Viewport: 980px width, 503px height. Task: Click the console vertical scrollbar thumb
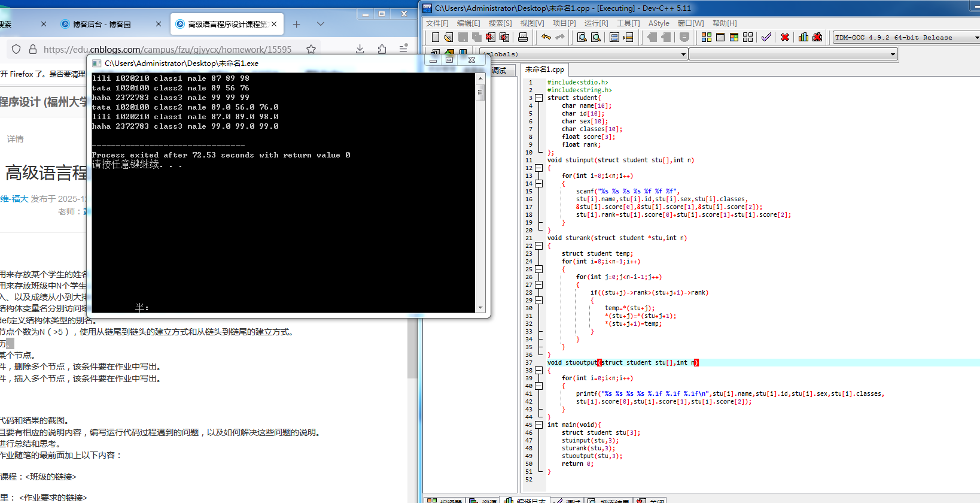(x=480, y=92)
